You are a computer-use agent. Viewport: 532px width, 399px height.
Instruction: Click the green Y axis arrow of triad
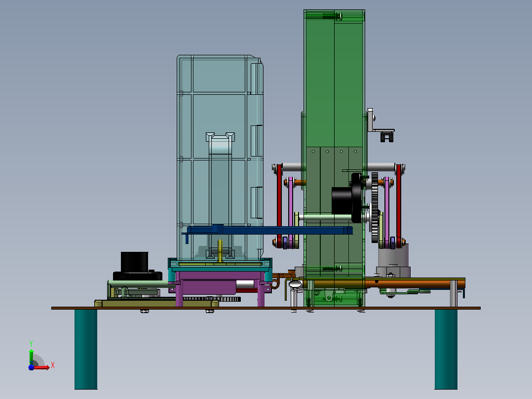[x=31, y=355]
